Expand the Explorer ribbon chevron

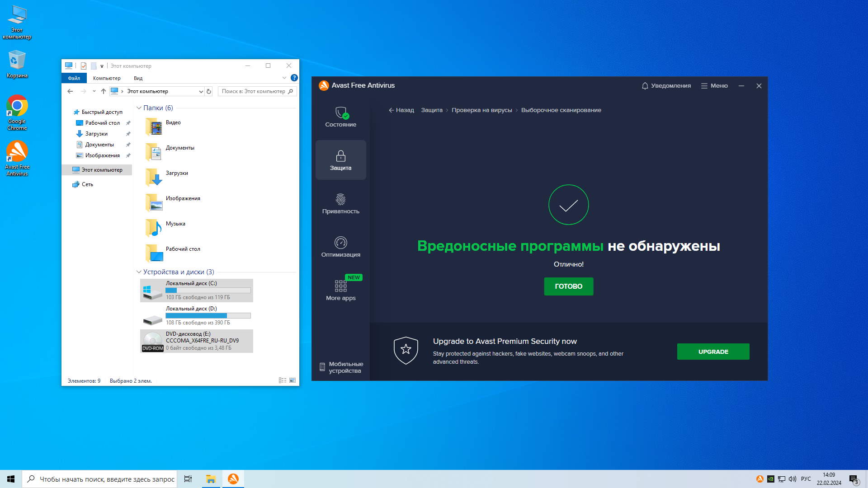click(284, 78)
